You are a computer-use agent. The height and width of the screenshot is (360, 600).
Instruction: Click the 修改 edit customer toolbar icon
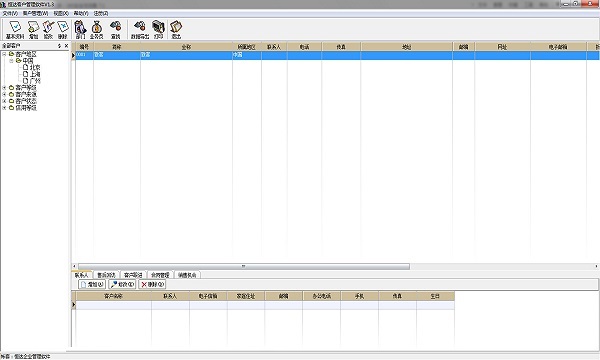[x=48, y=30]
